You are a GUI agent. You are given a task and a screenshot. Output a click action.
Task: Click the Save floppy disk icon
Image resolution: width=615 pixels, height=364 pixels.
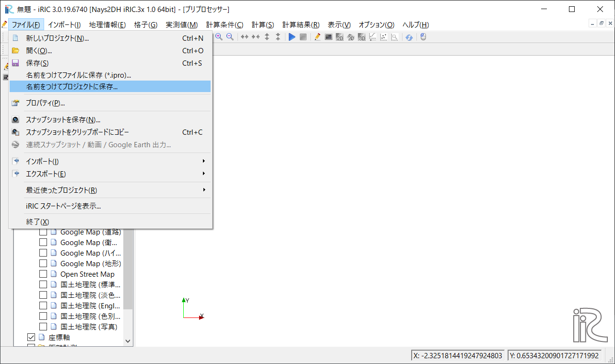[x=15, y=63]
